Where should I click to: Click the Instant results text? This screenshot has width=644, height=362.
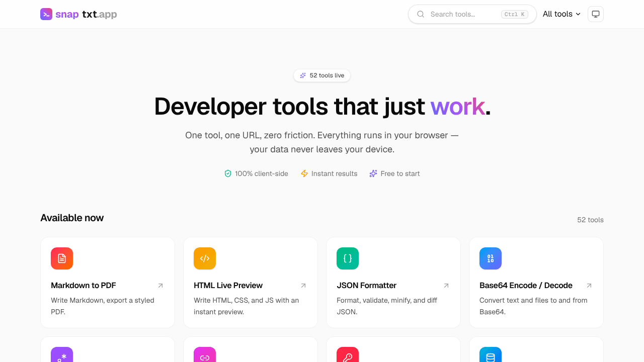[x=335, y=173]
